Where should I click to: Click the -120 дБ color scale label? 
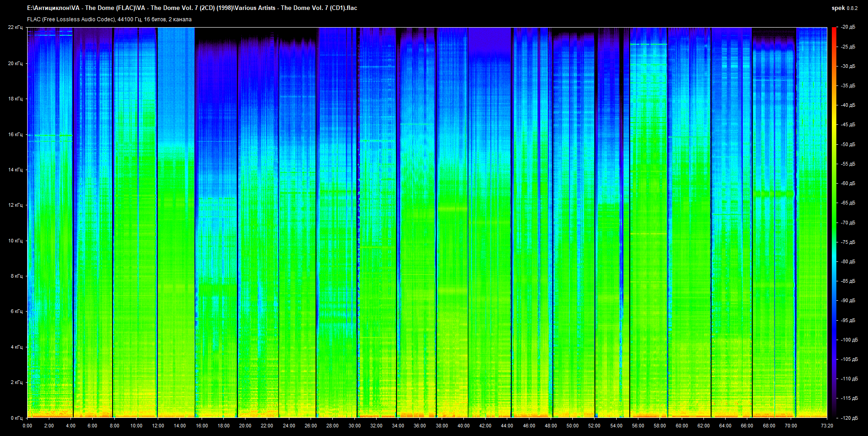pyautogui.click(x=849, y=418)
